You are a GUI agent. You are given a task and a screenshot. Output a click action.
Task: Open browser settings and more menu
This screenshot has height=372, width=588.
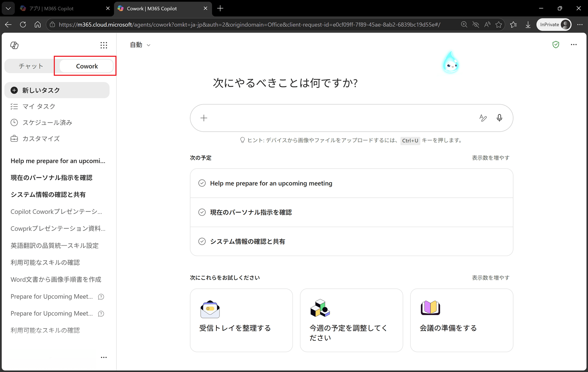[x=580, y=24]
